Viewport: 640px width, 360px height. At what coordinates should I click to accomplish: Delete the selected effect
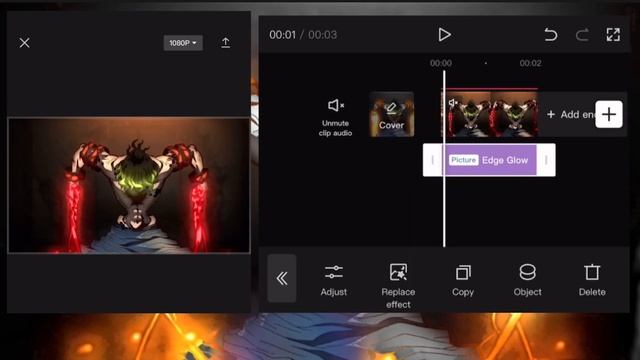click(592, 280)
